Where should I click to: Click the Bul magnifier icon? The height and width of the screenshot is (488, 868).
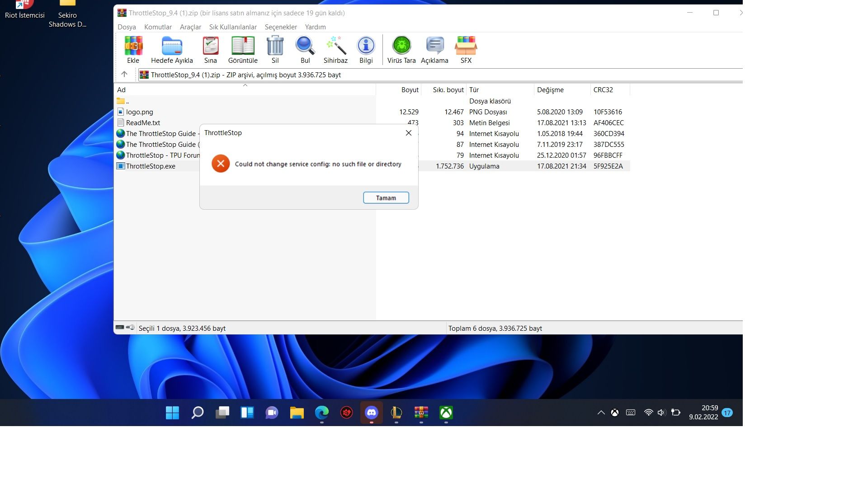tap(305, 46)
